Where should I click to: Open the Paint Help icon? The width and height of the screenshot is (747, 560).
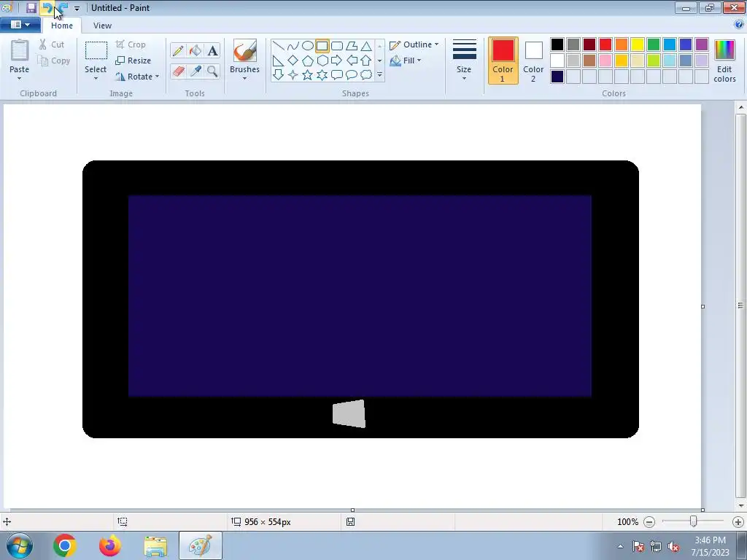point(739,25)
